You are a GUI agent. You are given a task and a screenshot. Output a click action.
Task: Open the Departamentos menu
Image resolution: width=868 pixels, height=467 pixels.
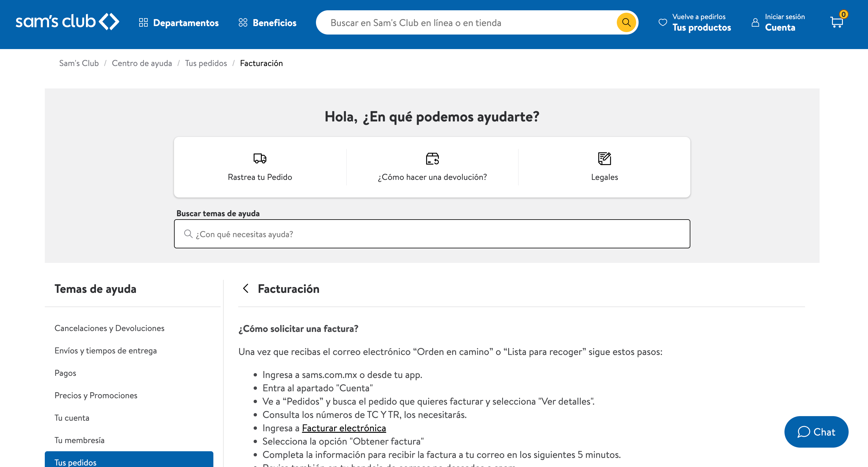pos(179,23)
